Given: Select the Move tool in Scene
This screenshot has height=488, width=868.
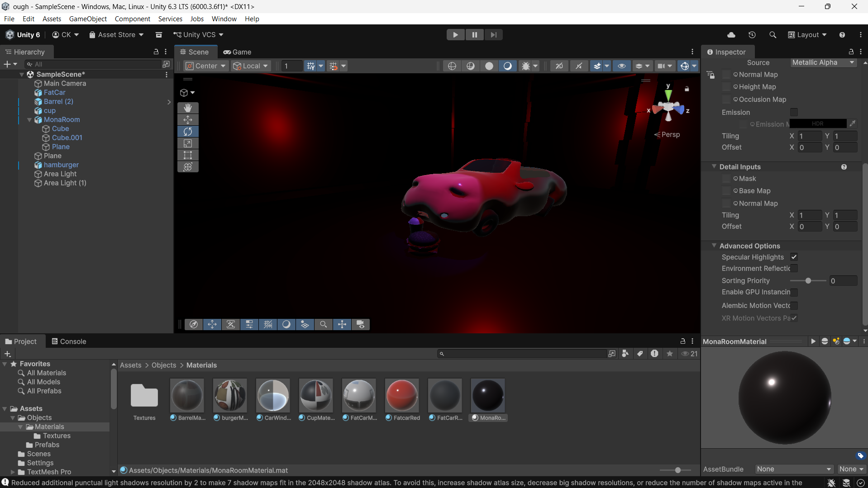Looking at the screenshot, I should [188, 120].
